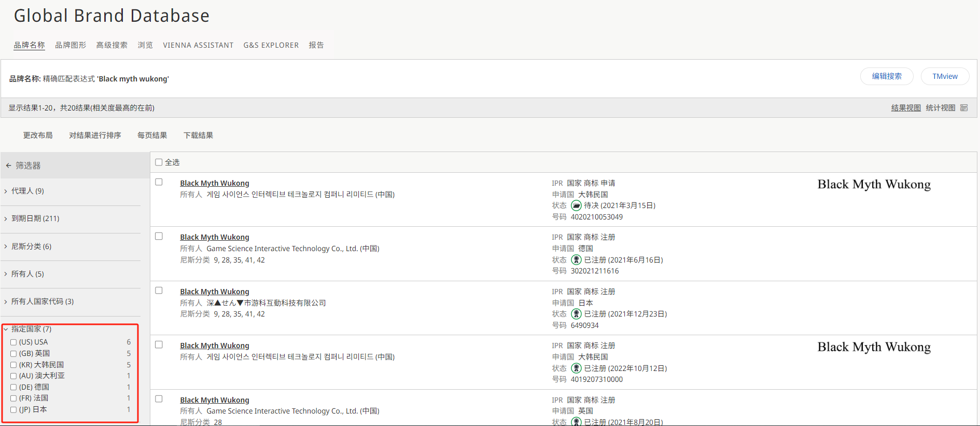Switch to 结果视图
Screen dimensions: 980x426
tap(906, 108)
